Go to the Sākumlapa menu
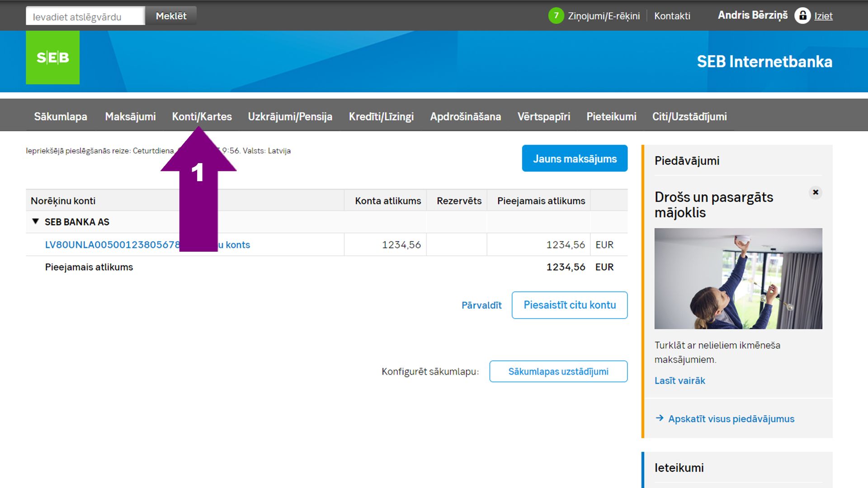Image resolution: width=868 pixels, height=488 pixels. click(61, 117)
